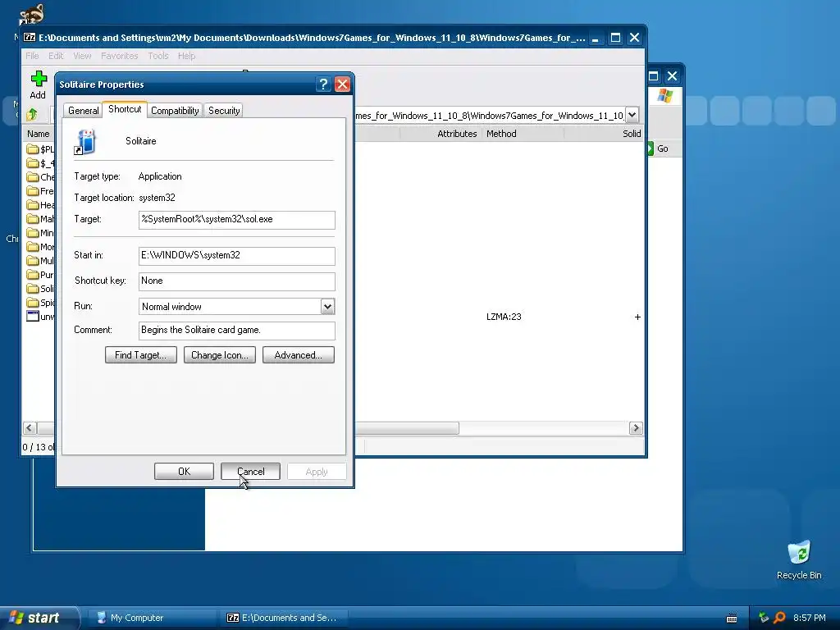Select the $_4 folder icon in 7-Zip list
The width and height of the screenshot is (840, 630).
(x=33, y=163)
